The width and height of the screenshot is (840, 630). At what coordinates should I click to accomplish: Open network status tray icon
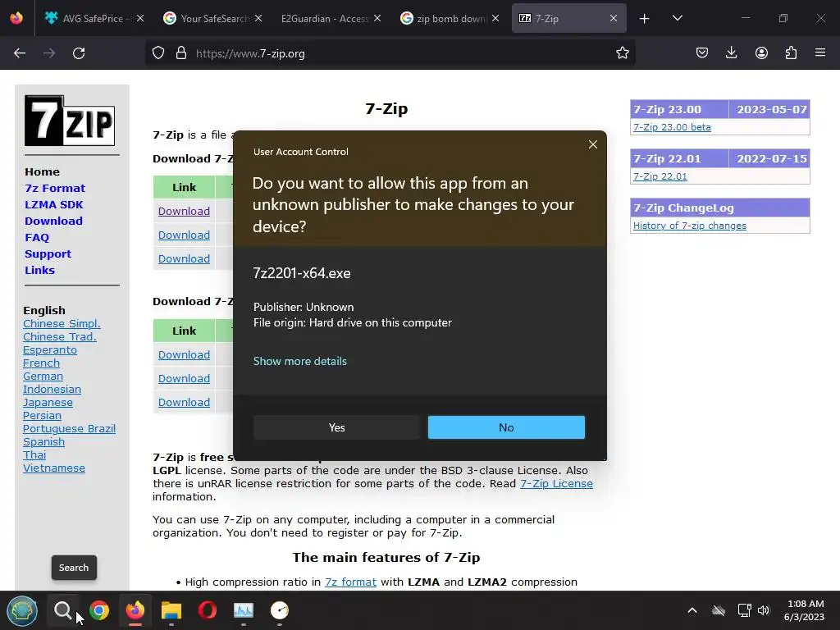744,610
